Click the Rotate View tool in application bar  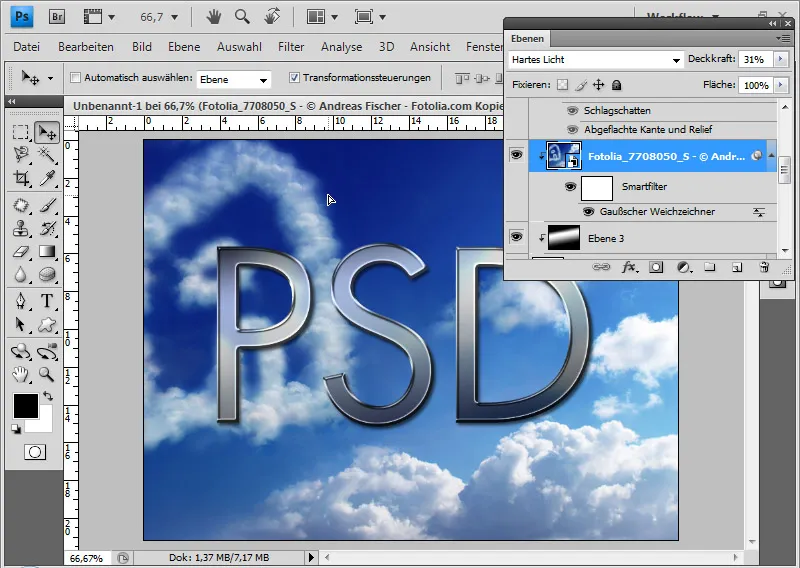[x=272, y=17]
